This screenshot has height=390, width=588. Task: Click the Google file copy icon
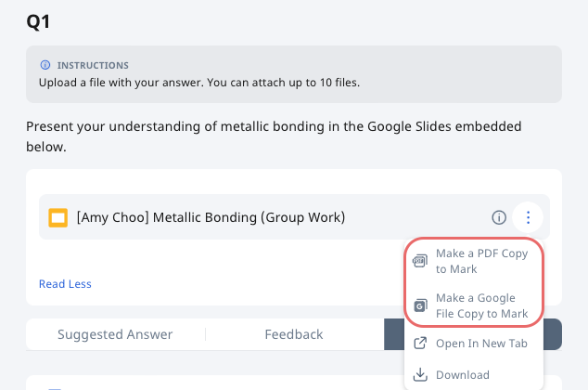click(x=420, y=305)
